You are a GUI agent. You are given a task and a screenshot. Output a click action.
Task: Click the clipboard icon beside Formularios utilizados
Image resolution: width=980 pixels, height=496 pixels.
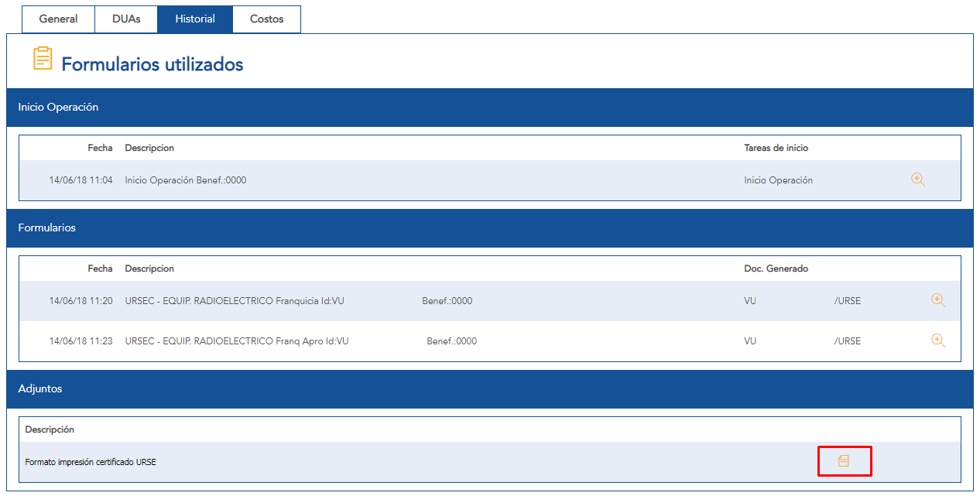click(x=43, y=59)
